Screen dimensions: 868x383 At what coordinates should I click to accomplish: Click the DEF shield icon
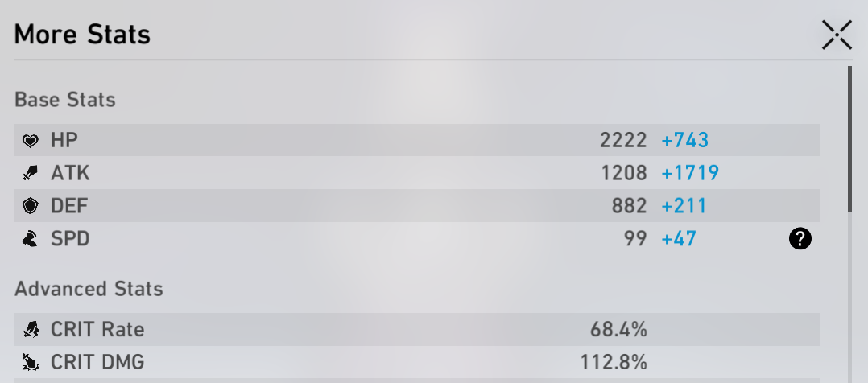[x=31, y=206]
